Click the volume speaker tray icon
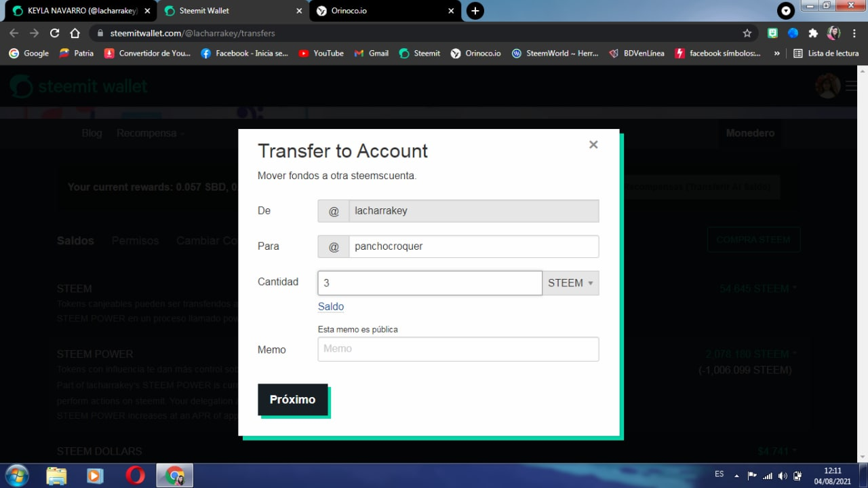868x488 pixels. (x=782, y=476)
